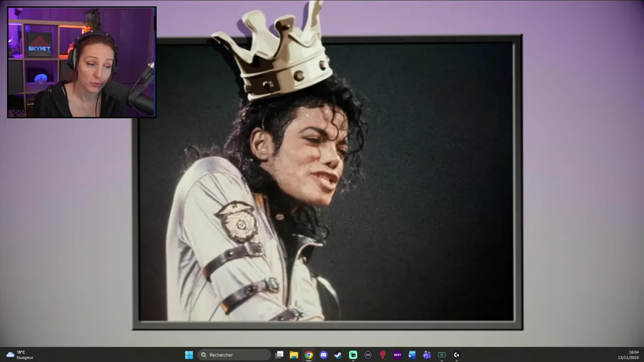Open File Explorer from the taskbar
The height and width of the screenshot is (362, 644).
294,355
